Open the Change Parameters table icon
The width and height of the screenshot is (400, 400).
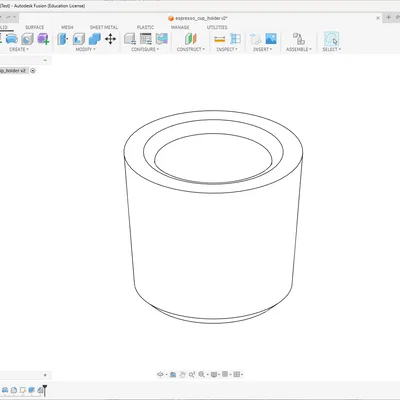146,39
